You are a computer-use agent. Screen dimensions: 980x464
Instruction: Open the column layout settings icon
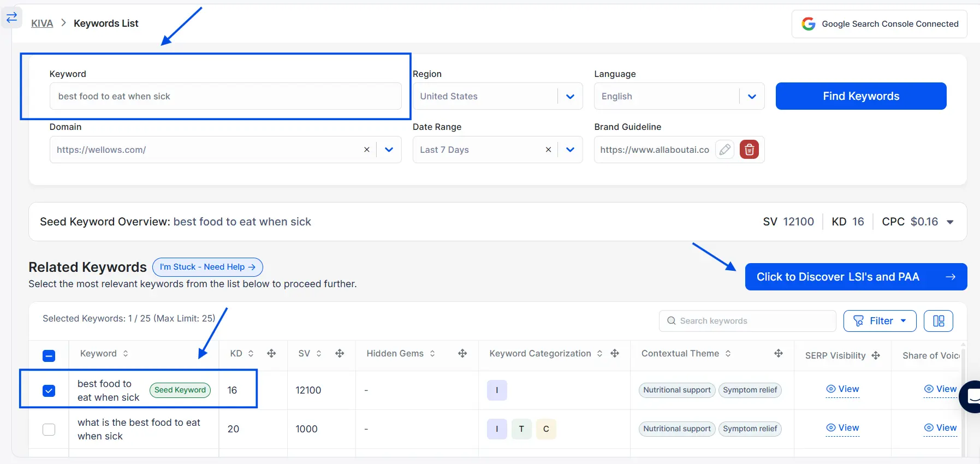point(938,321)
